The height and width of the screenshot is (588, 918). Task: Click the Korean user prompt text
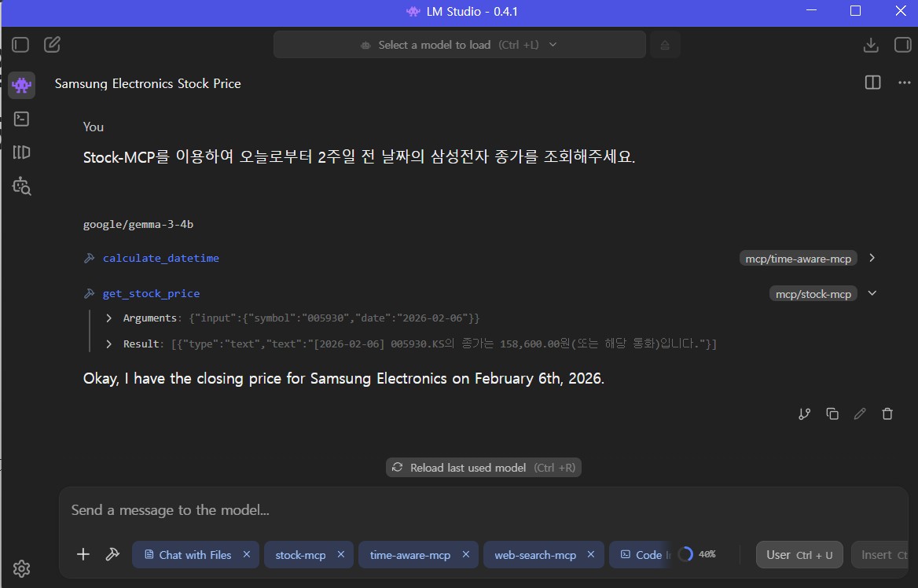coord(359,157)
